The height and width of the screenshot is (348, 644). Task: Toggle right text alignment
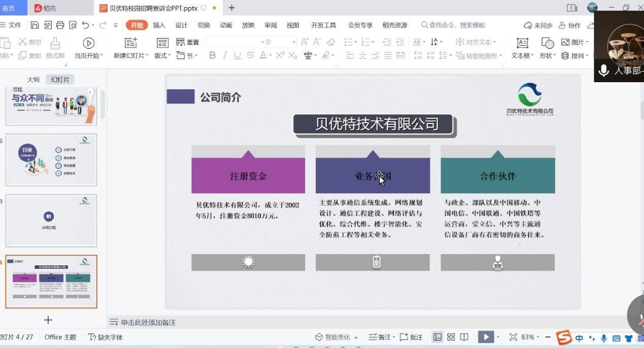click(x=375, y=55)
